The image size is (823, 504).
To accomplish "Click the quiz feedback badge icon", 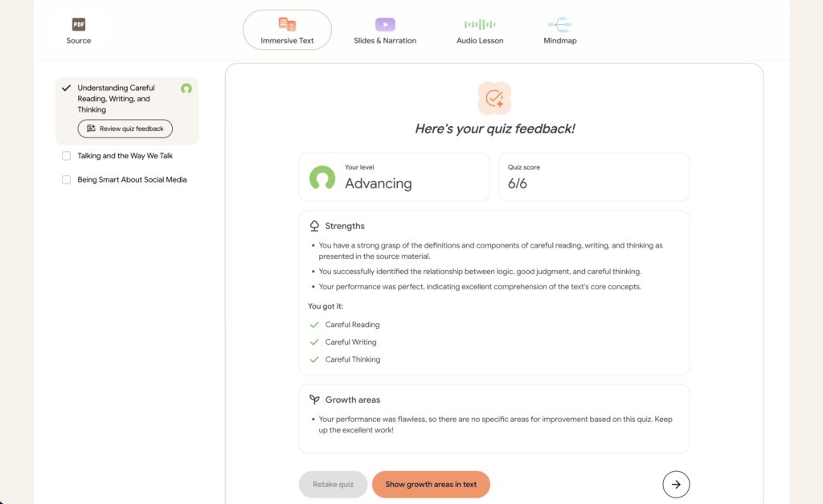I will coord(494,98).
